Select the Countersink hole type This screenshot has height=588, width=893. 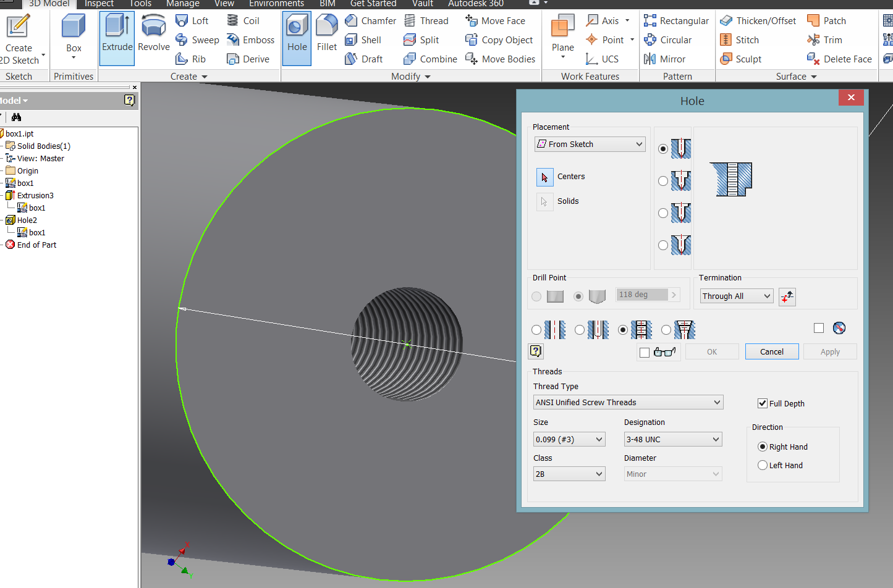pyautogui.click(x=663, y=245)
